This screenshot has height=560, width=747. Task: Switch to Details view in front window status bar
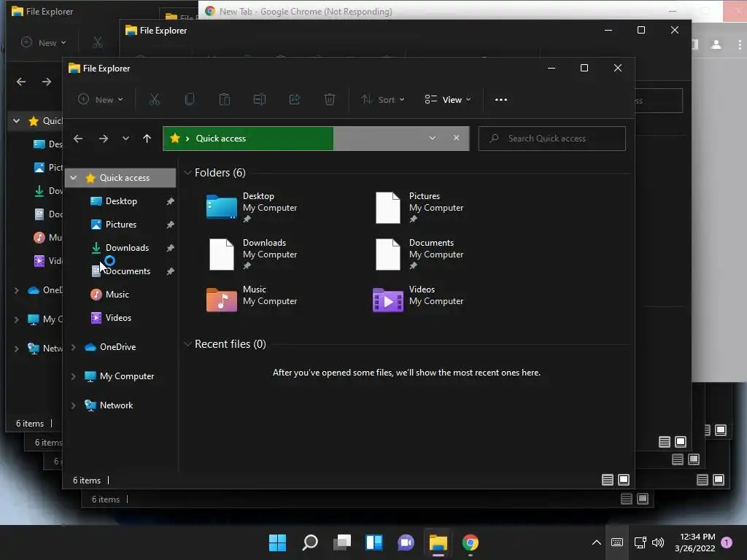tap(608, 480)
